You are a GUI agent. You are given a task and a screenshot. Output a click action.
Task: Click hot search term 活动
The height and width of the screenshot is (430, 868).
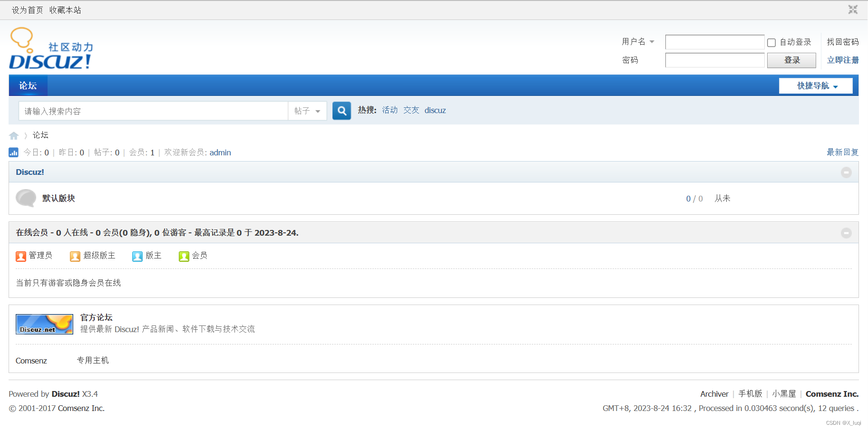[390, 110]
